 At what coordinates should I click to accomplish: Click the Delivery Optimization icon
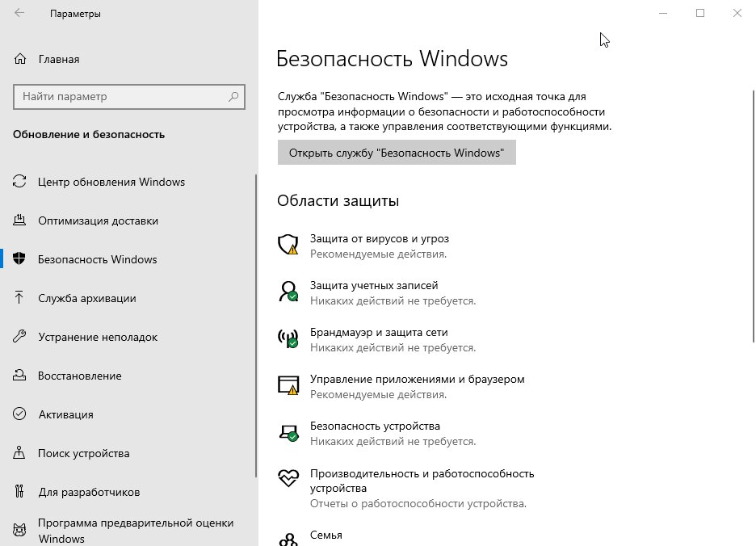[x=19, y=220]
